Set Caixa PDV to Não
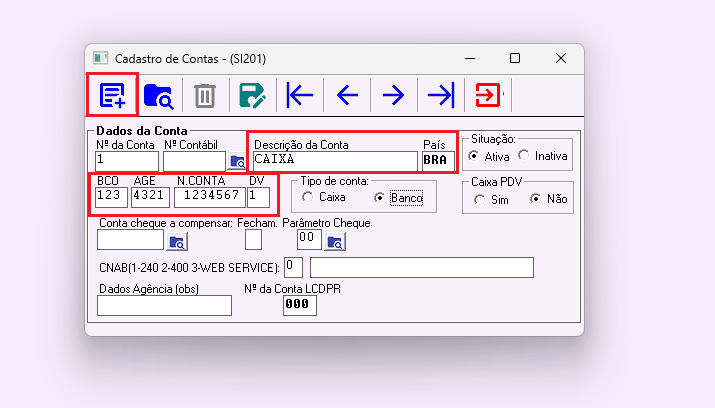This screenshot has height=408, width=715. (x=535, y=199)
